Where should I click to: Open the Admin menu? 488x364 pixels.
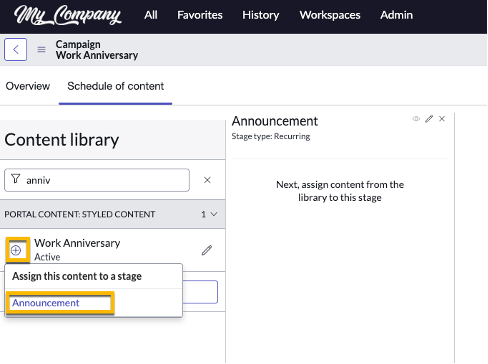(x=396, y=15)
